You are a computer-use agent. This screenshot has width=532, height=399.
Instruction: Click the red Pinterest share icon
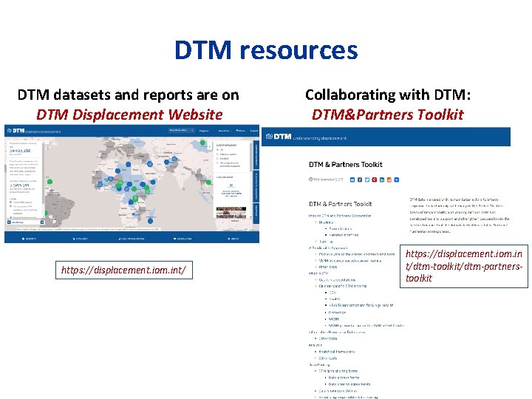click(x=374, y=180)
